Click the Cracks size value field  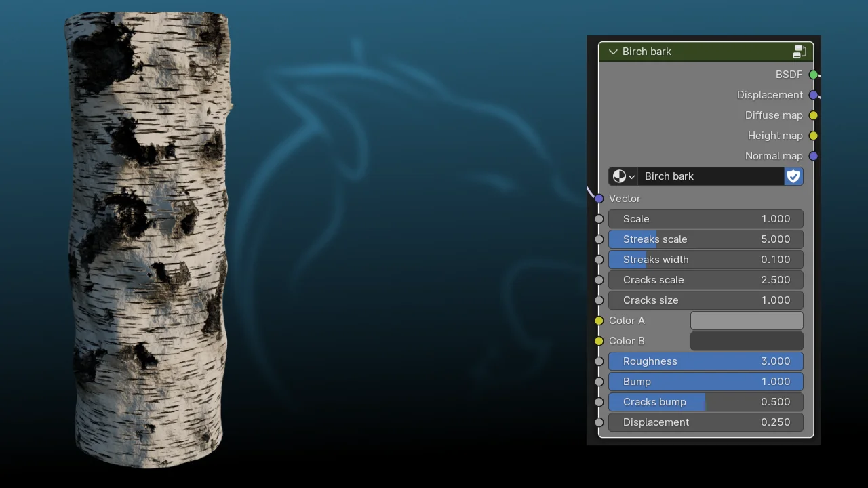pos(705,300)
